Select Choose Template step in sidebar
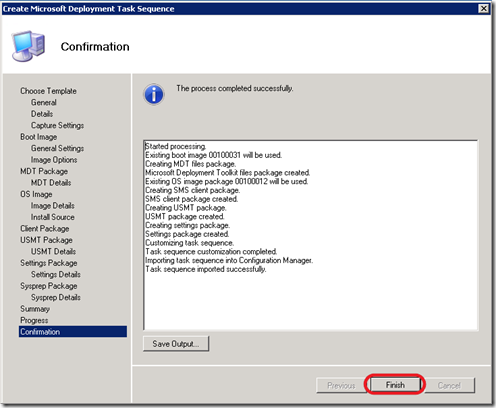Image resolution: width=496 pixels, height=408 pixels. pyautogui.click(x=48, y=91)
